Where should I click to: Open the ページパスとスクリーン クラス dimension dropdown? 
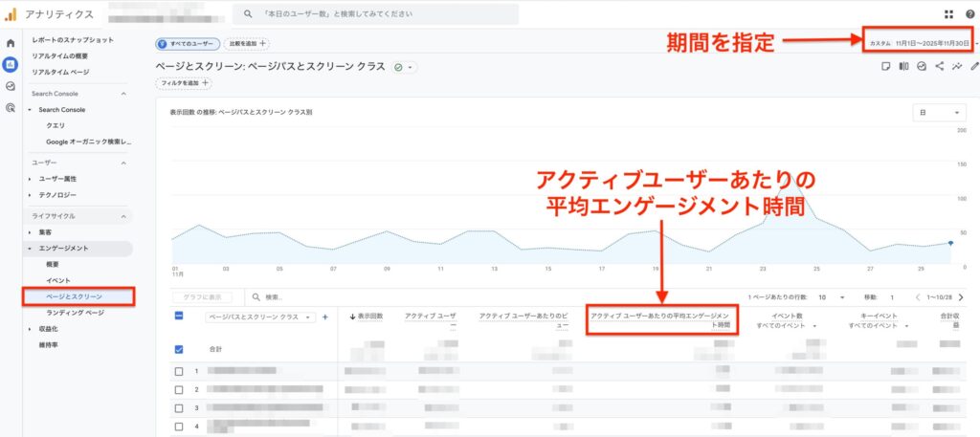[x=260, y=317]
